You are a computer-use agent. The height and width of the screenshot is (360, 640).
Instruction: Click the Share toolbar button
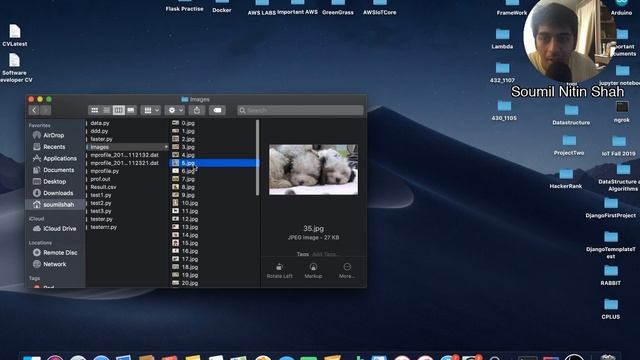pyautogui.click(x=197, y=110)
